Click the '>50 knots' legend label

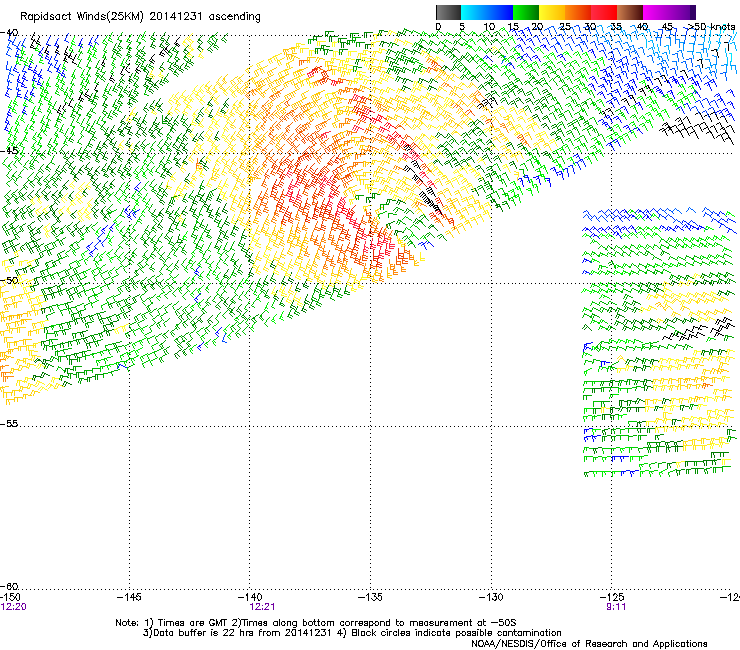tap(712, 27)
